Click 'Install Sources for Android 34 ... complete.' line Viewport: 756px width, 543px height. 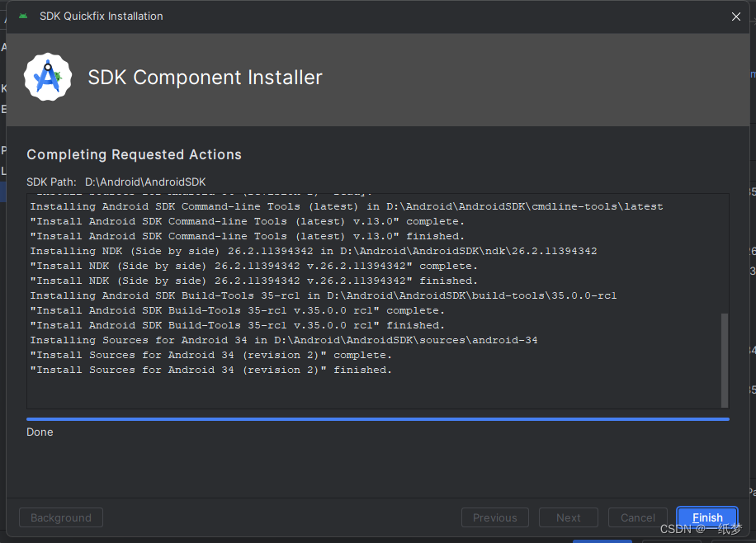tap(210, 356)
